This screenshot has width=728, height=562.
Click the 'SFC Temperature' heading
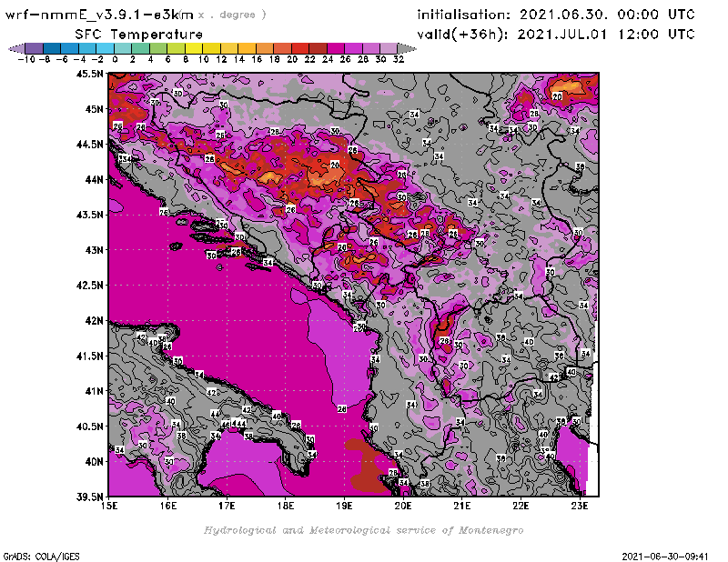coord(139,35)
